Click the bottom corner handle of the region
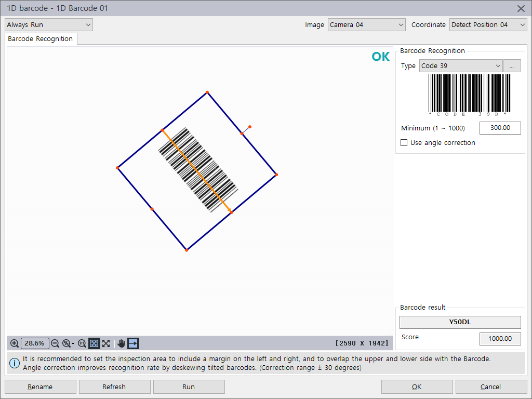The width and height of the screenshot is (532, 399). pos(187,250)
